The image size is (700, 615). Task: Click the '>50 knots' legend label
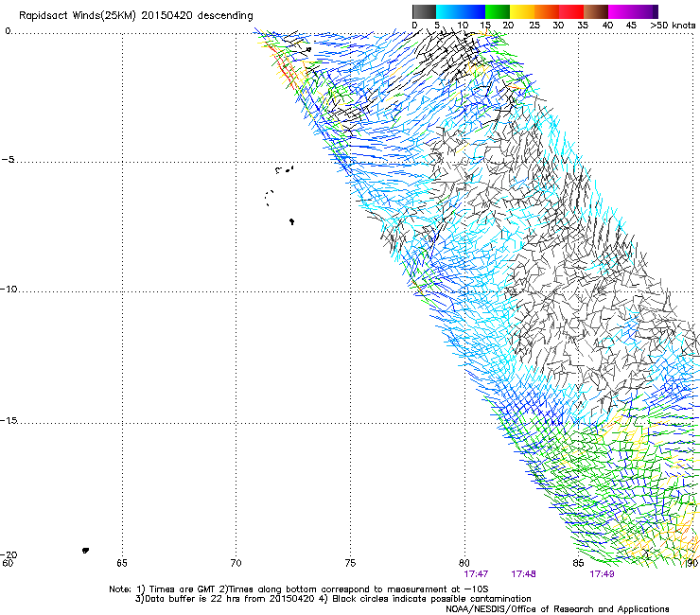pyautogui.click(x=673, y=26)
